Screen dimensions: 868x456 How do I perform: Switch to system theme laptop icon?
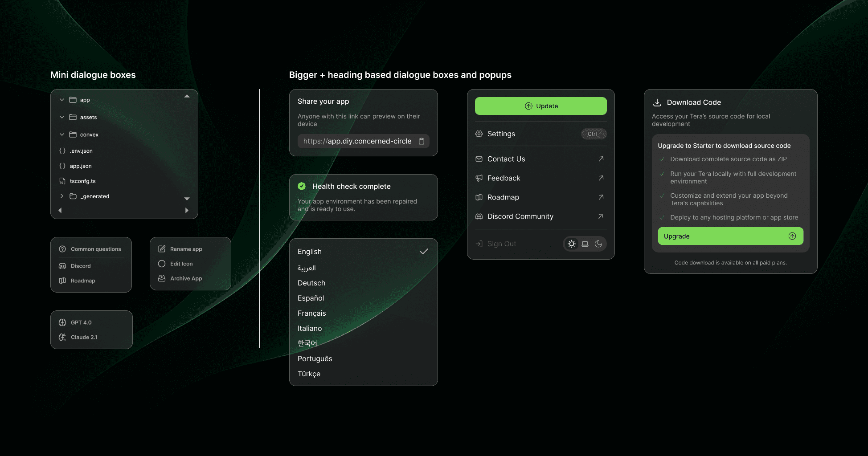tap(585, 244)
